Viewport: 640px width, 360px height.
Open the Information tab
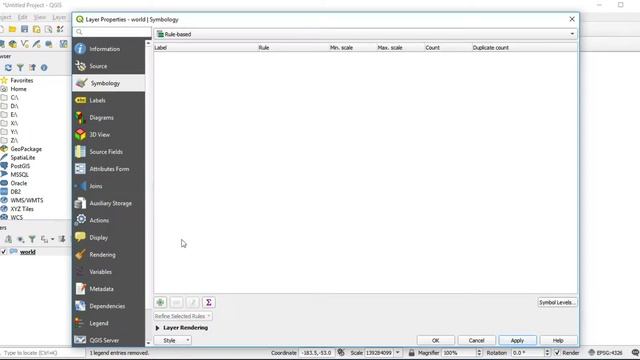108,49
